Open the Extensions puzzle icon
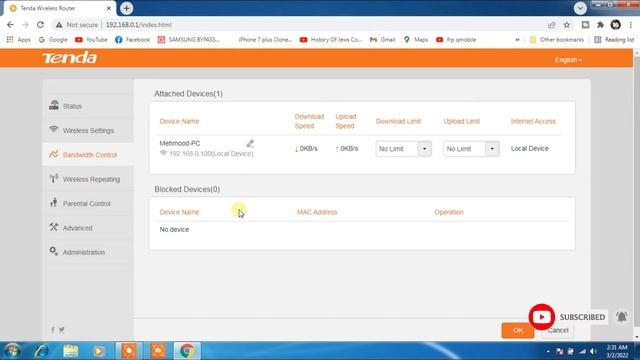The image size is (640, 360). pyautogui.click(x=600, y=25)
